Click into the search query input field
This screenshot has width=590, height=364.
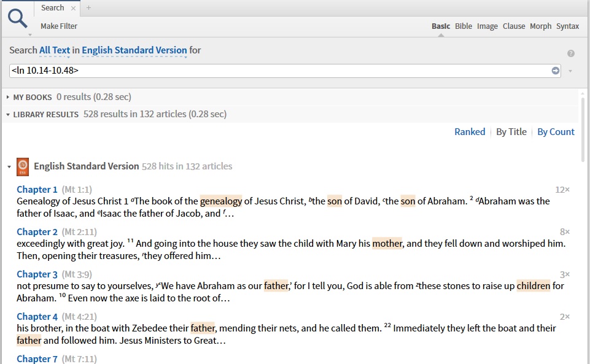click(281, 71)
